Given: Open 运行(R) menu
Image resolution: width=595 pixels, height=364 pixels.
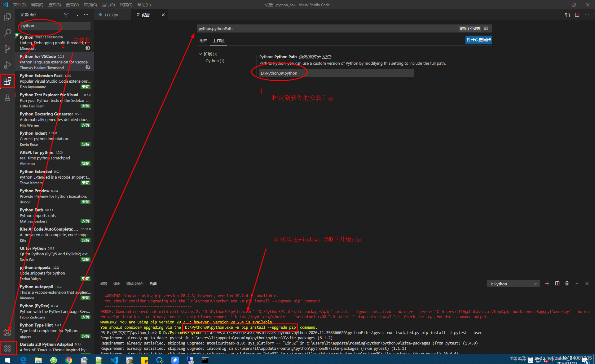Looking at the screenshot, I should click(108, 5).
